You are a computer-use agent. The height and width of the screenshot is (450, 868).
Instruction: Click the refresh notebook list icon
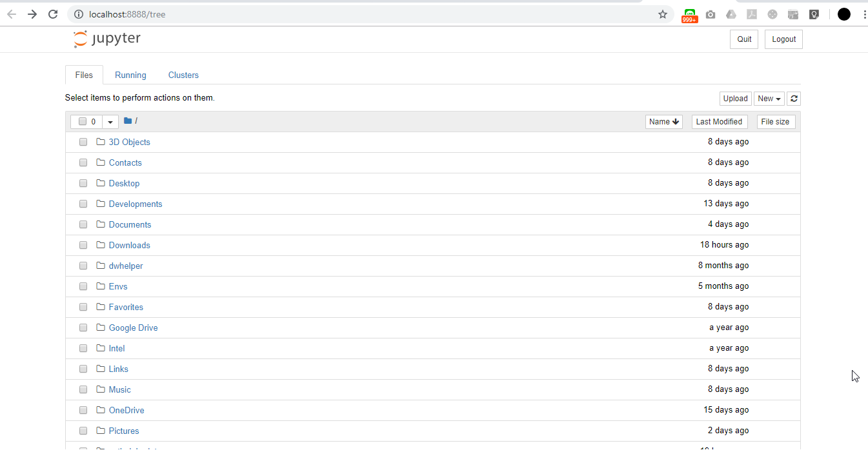pos(794,99)
